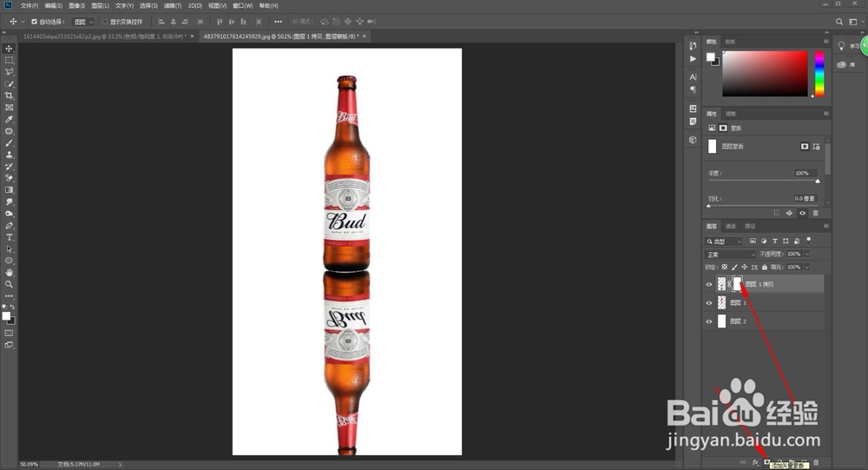Hide the 图层 2 layer
This screenshot has width=868, height=470.
(709, 321)
